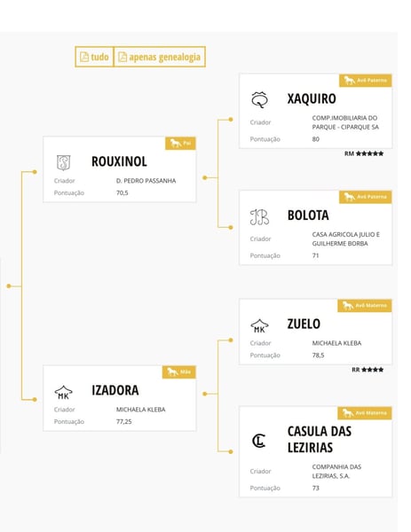Click the horse icon on Pai tag
411x532 pixels.
[175, 143]
